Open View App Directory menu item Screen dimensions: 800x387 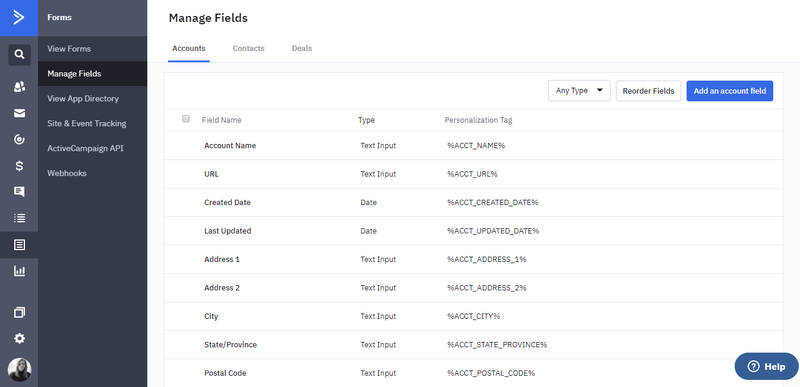click(83, 98)
